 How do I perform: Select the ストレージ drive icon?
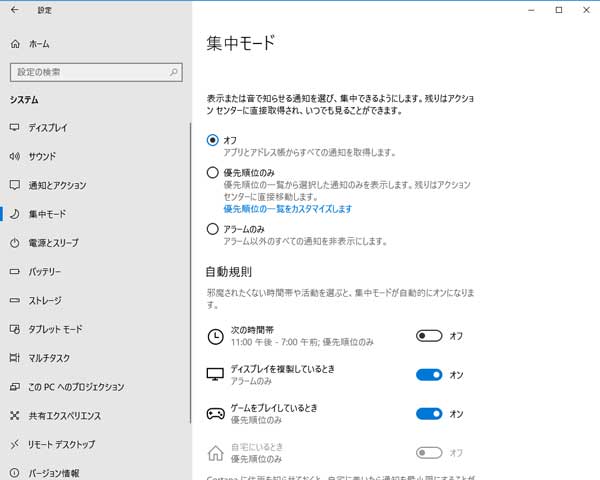tap(15, 300)
